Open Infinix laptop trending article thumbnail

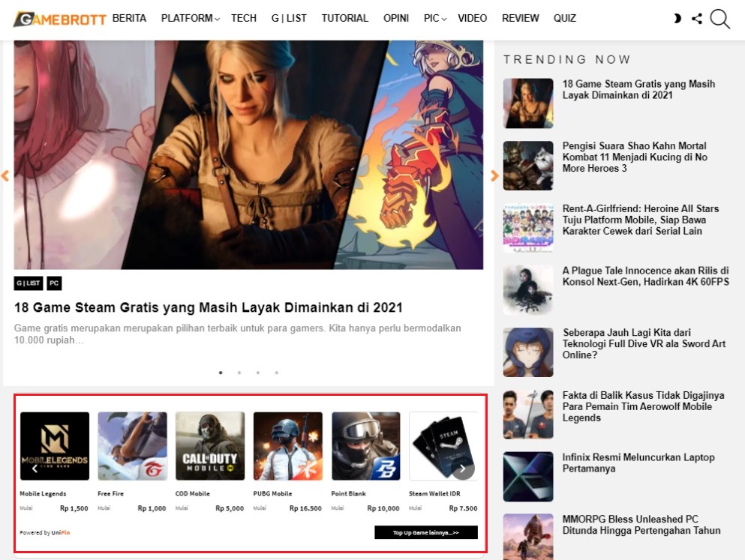[x=528, y=476]
